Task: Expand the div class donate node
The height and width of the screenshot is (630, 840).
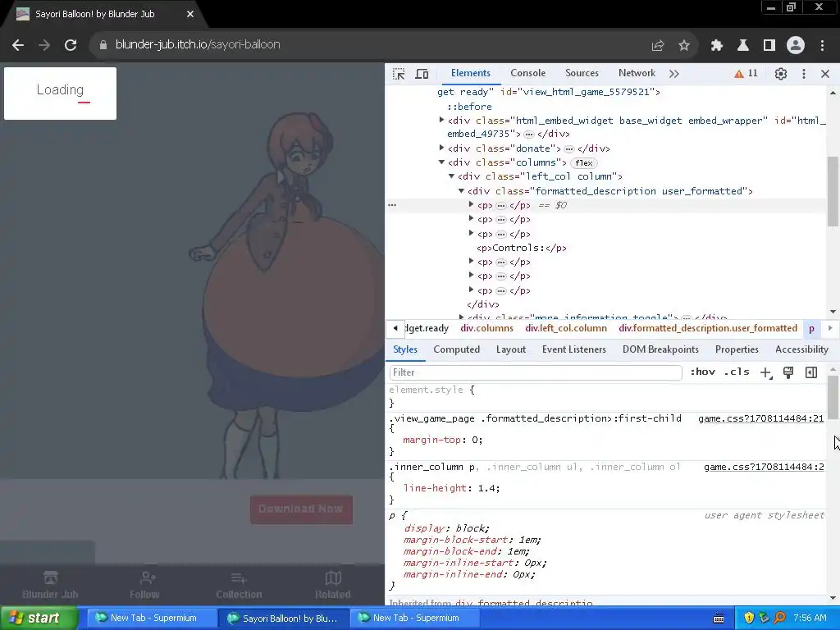Action: [441, 148]
